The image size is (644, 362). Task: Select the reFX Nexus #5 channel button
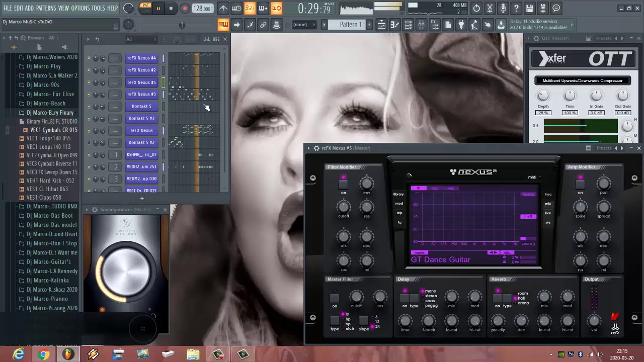[141, 82]
